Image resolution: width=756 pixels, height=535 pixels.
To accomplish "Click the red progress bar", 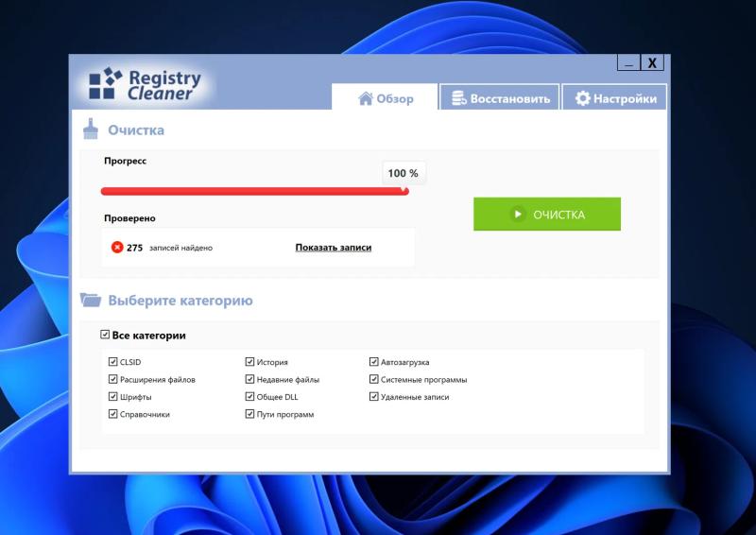I will click(254, 191).
